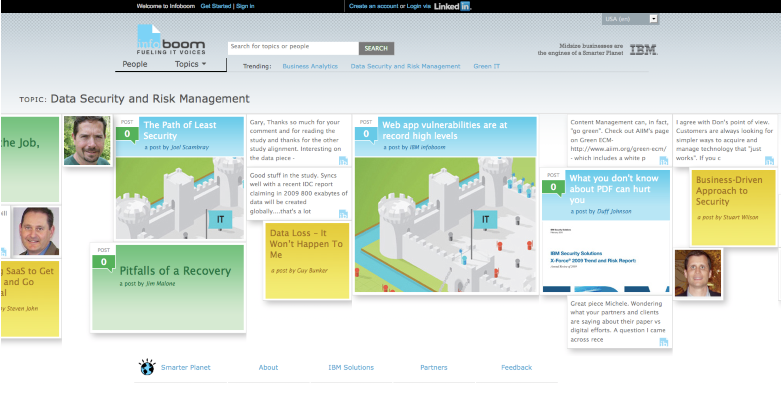
Task: Open Green IT trending topic
Action: [486, 66]
